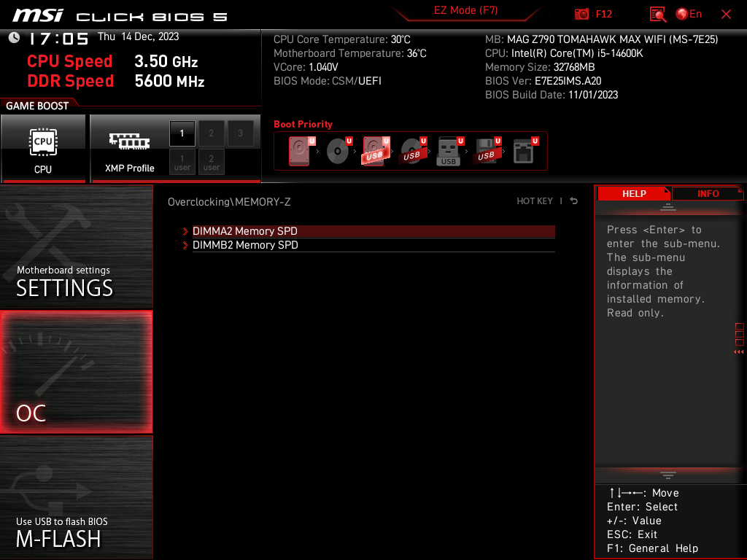Select the first hard disk boot device icon
Image resolution: width=747 pixels, height=560 pixels.
point(301,151)
